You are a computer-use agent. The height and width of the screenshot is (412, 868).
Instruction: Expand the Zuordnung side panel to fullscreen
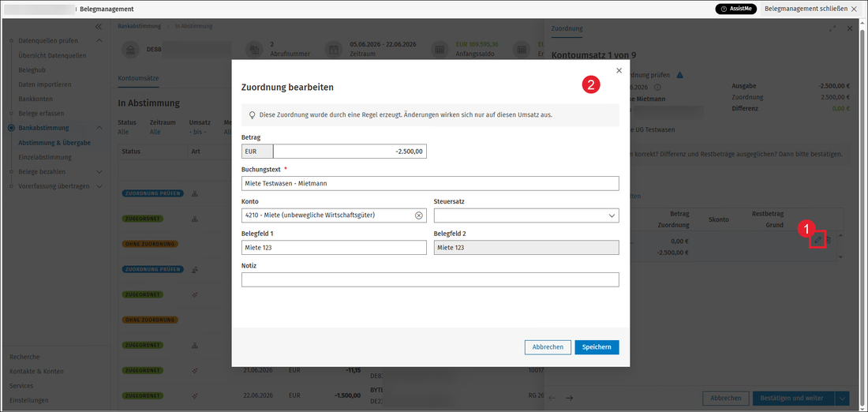coord(832,28)
